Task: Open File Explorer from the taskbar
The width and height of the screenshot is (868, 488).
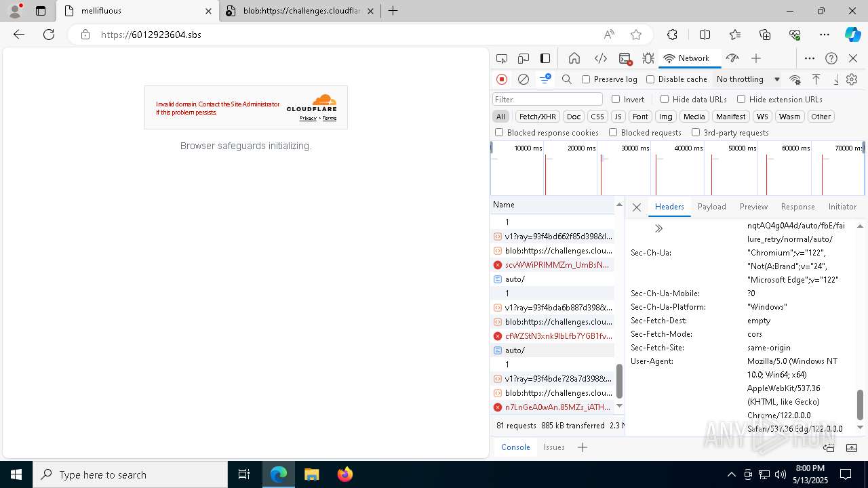Action: (312, 474)
